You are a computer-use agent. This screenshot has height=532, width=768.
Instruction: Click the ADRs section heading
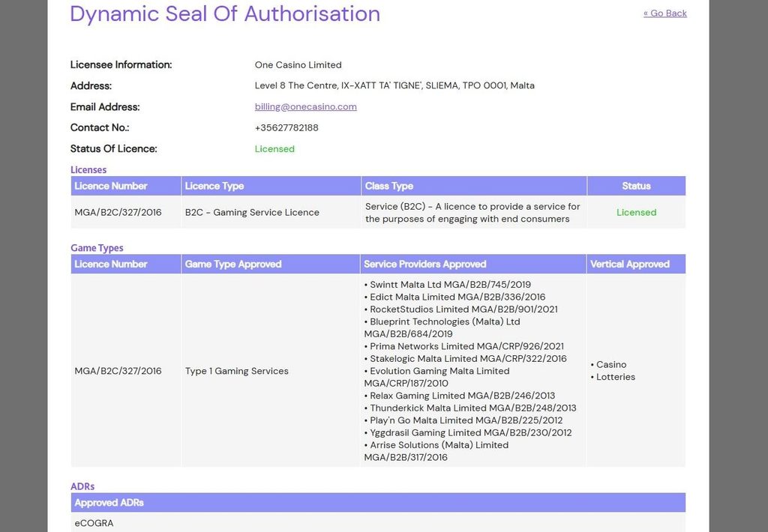point(82,486)
